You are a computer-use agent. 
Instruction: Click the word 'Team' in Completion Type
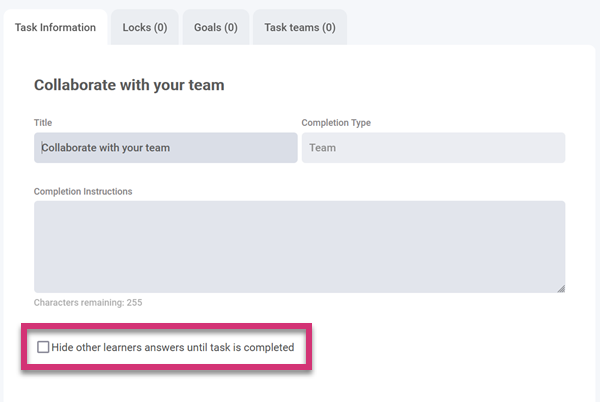click(x=322, y=147)
